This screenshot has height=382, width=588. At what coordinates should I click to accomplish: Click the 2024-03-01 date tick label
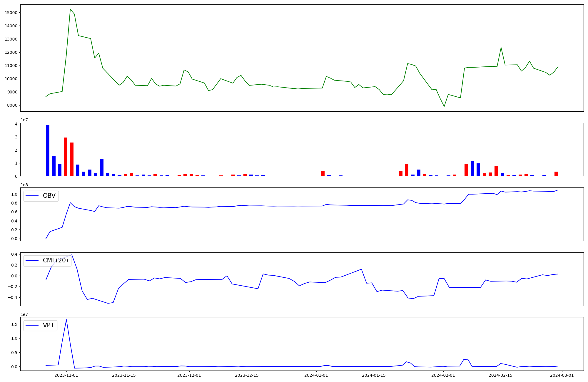tap(562, 376)
